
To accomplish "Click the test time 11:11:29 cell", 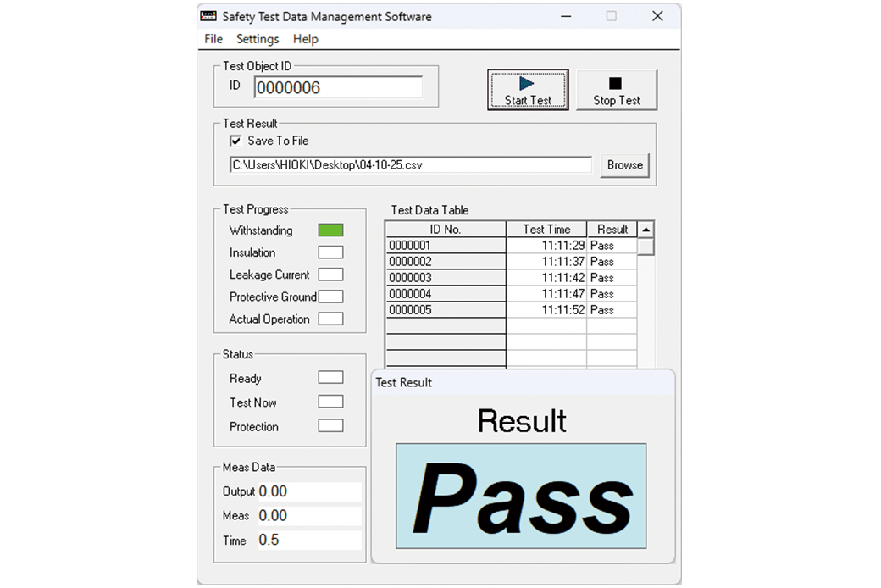I will 546,246.
